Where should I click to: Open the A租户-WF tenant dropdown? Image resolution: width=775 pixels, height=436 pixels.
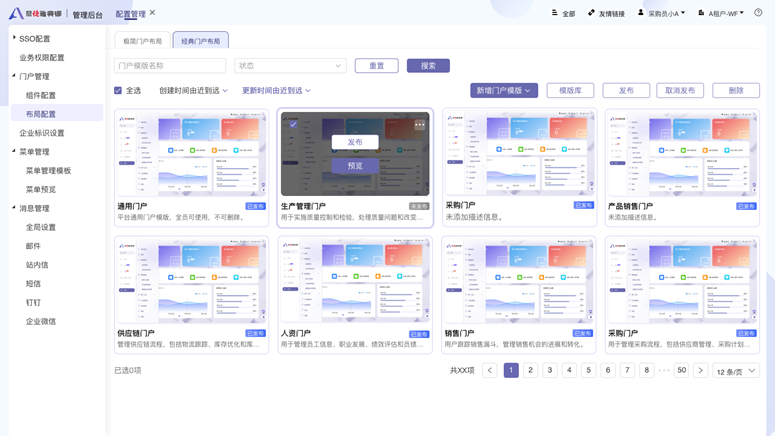[721, 13]
